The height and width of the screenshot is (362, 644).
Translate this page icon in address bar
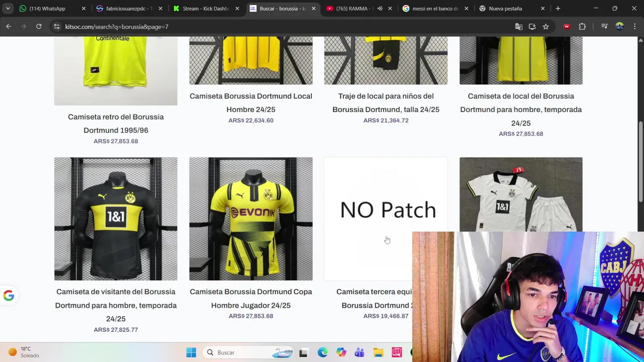tap(519, 27)
